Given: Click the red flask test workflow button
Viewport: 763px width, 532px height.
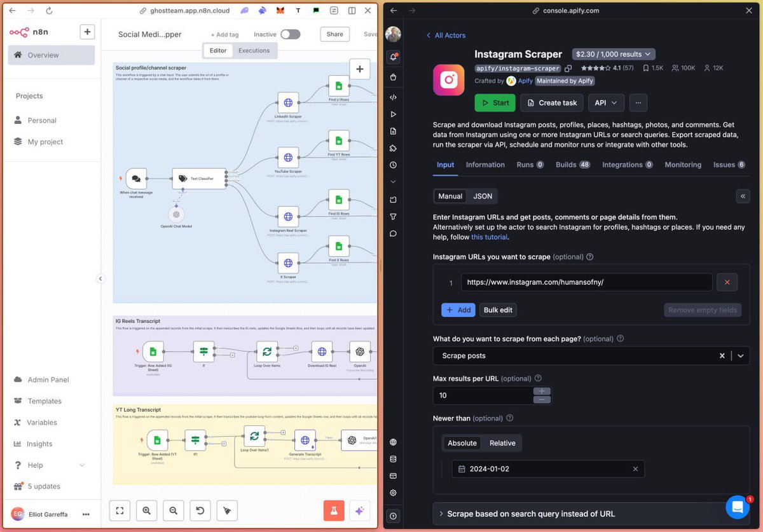Looking at the screenshot, I should click(333, 510).
